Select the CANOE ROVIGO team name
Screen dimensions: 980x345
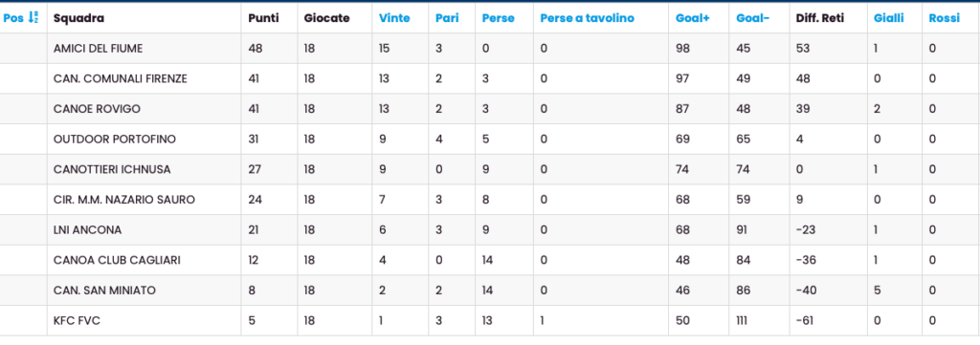(x=97, y=109)
